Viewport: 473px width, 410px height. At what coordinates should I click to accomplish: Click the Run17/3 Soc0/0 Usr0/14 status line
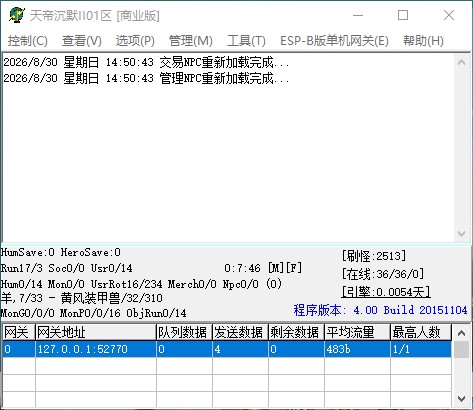pyautogui.click(x=67, y=268)
